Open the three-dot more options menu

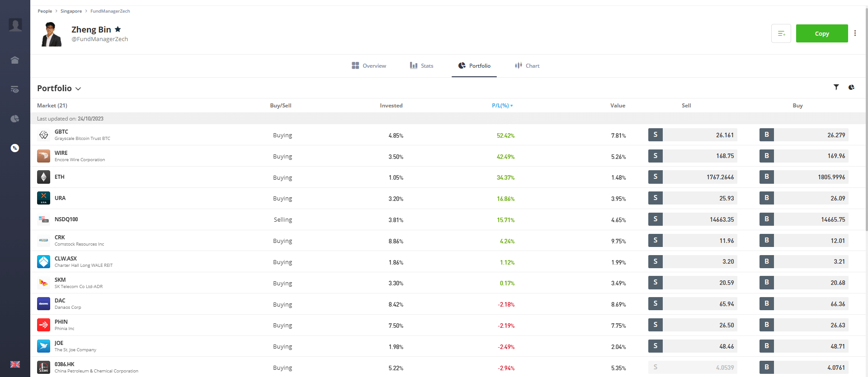pos(855,33)
